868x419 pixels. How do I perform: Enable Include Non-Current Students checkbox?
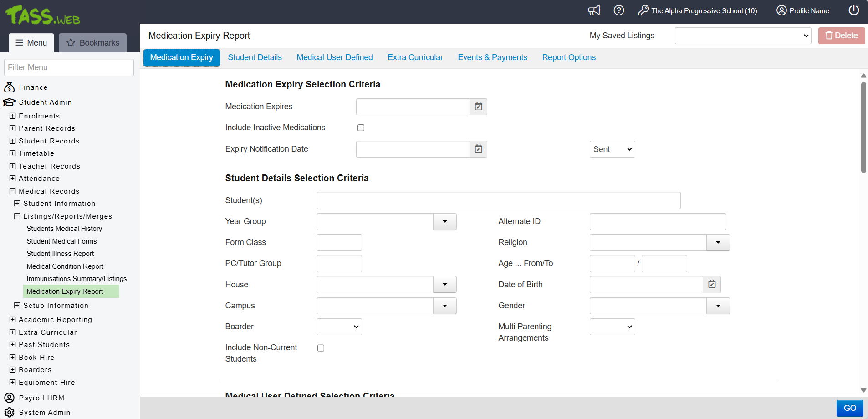[x=321, y=348]
